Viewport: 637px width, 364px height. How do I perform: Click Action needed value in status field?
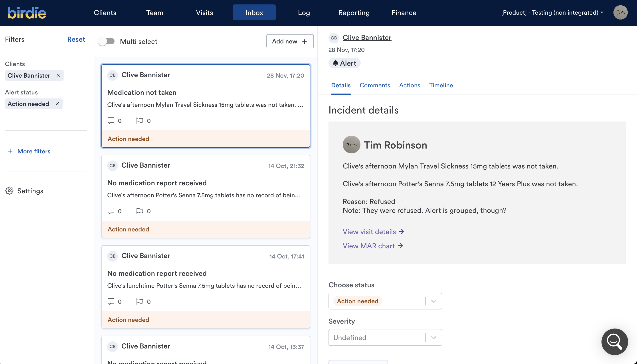pos(357,301)
